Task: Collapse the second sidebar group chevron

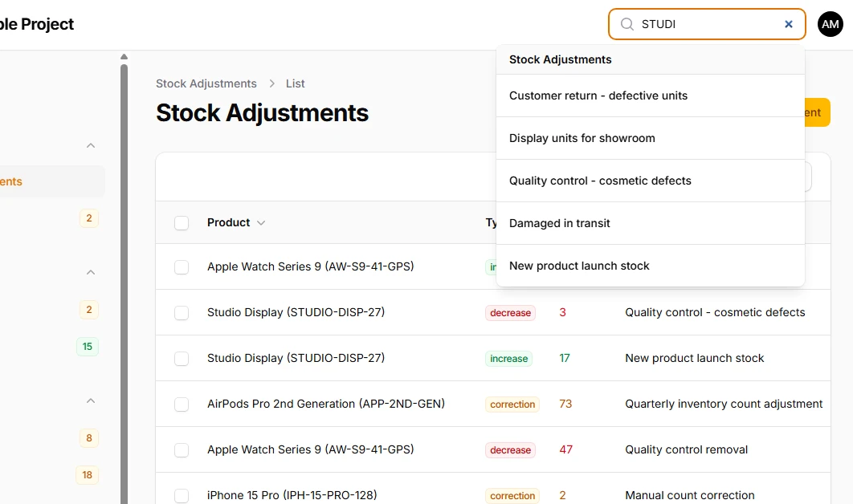Action: [x=91, y=272]
